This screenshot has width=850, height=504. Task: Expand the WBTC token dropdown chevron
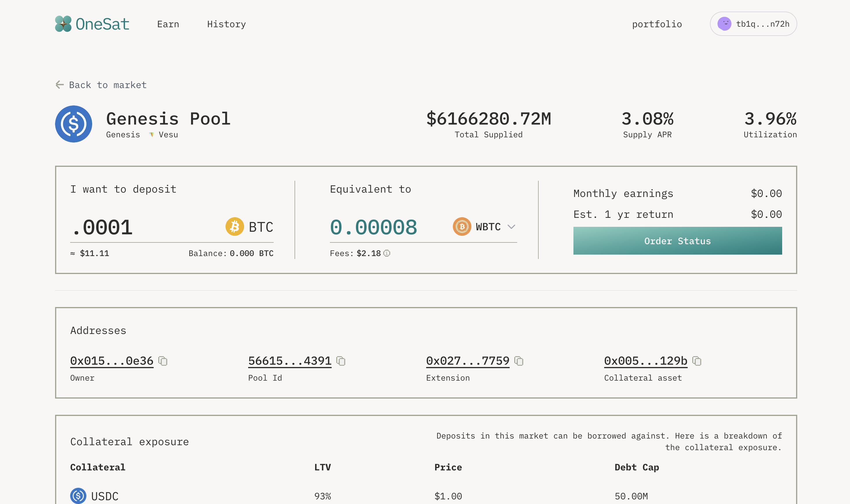coord(511,227)
